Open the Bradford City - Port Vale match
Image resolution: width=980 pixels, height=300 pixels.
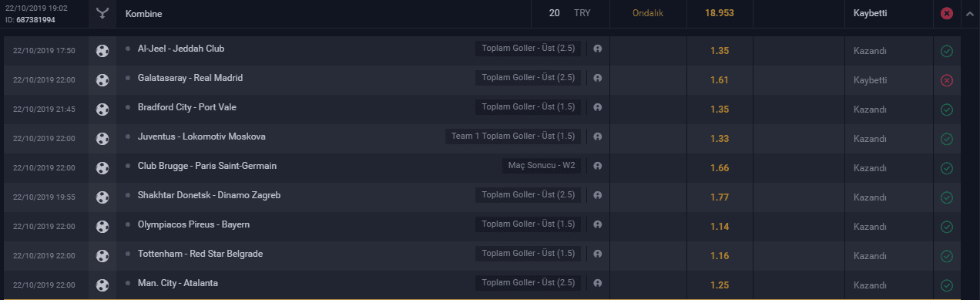click(x=186, y=107)
